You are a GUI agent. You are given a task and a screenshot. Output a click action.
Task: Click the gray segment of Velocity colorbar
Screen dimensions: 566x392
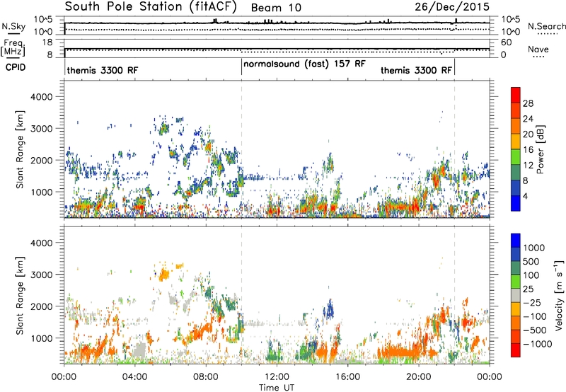pos(516,296)
